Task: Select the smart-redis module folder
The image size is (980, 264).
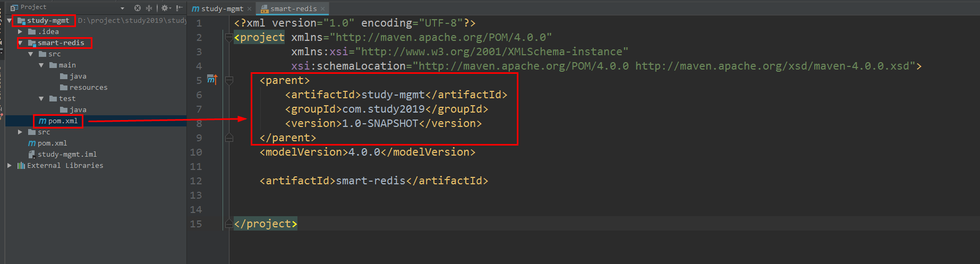Action: (61, 43)
